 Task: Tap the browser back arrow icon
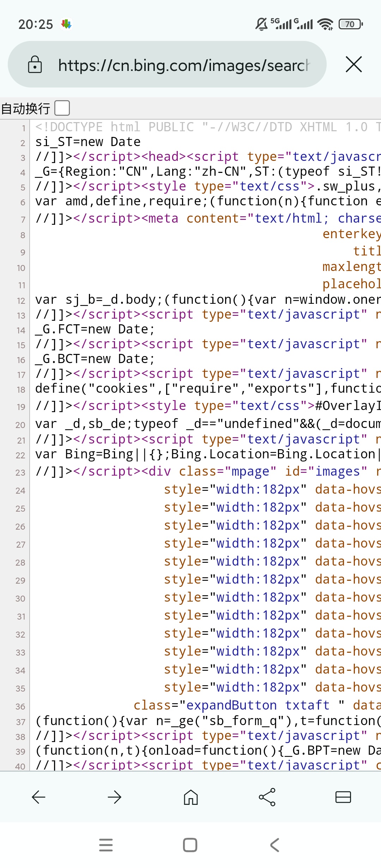[38, 797]
